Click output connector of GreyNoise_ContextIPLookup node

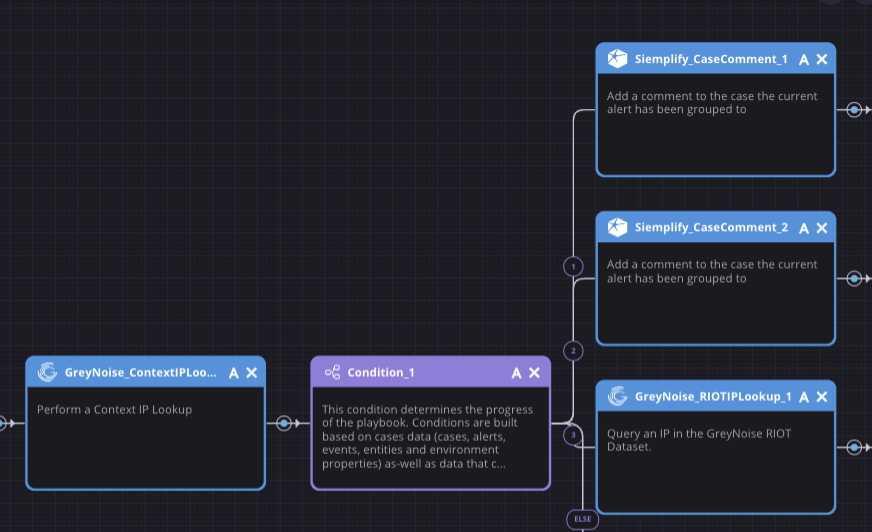284,424
